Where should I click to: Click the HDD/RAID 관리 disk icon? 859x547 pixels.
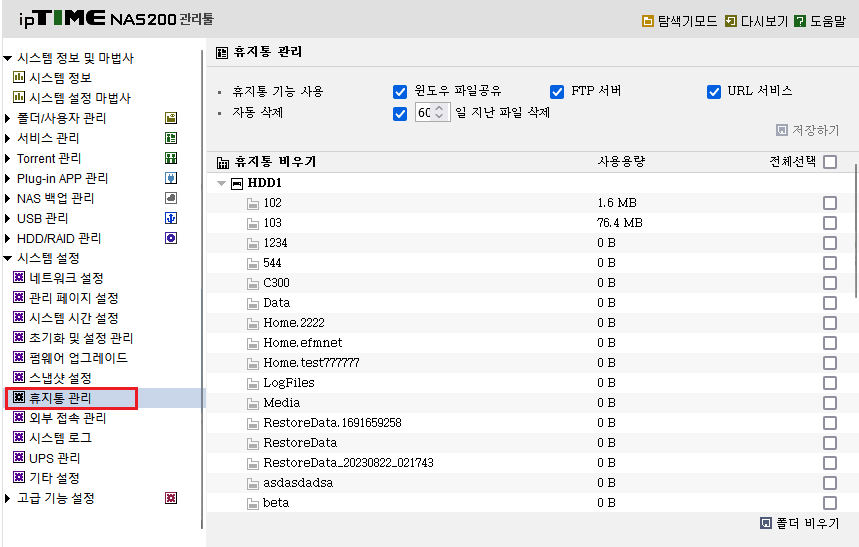(x=171, y=238)
